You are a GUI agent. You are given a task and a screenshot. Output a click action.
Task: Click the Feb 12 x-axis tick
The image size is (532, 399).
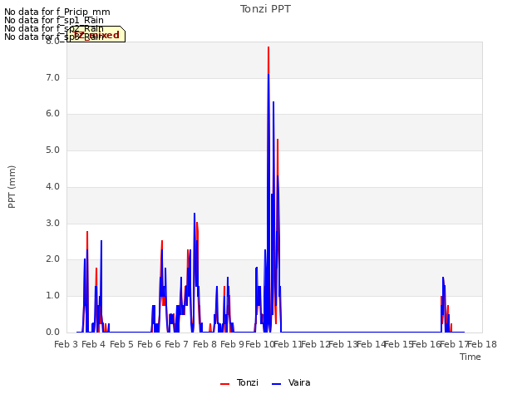pyautogui.click(x=316, y=345)
